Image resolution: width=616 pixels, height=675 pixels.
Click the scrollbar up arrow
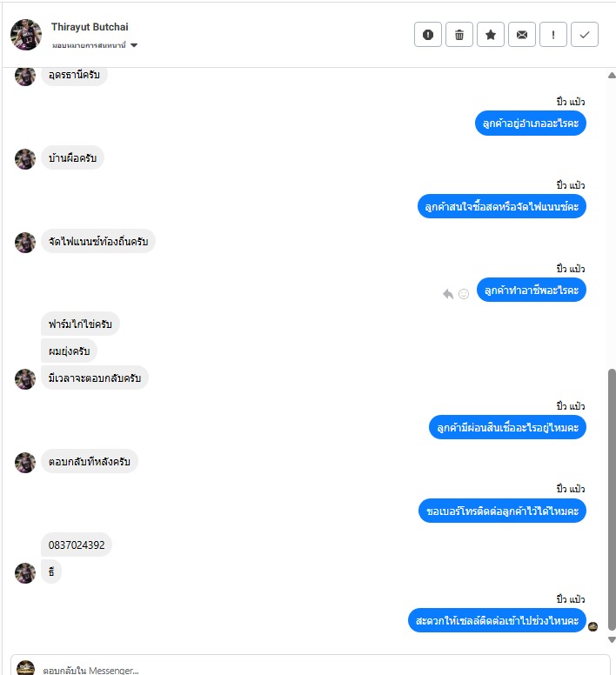coord(612,76)
